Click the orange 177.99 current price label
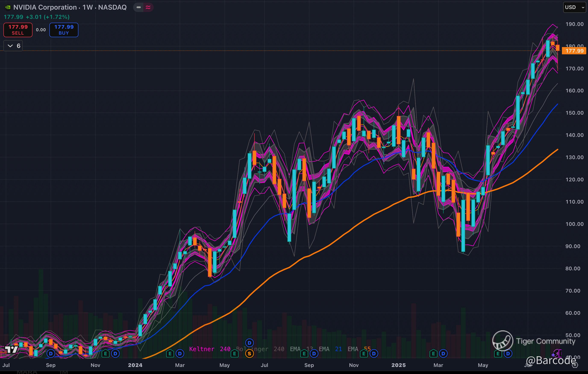 [574, 51]
